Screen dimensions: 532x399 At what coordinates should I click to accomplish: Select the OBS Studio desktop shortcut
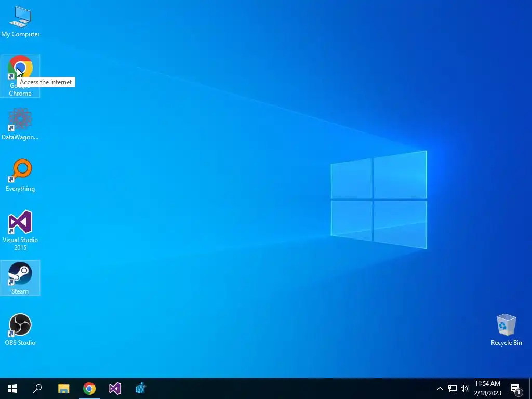(20, 329)
